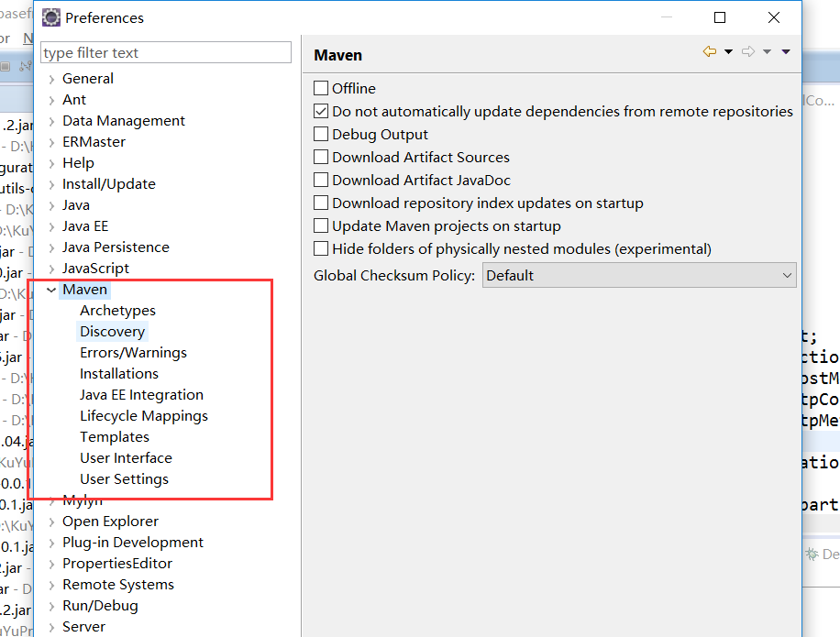Expand the Run/Debug node

(51, 607)
